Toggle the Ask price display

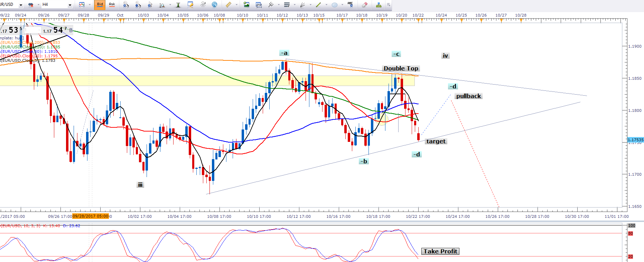[x=112, y=4]
